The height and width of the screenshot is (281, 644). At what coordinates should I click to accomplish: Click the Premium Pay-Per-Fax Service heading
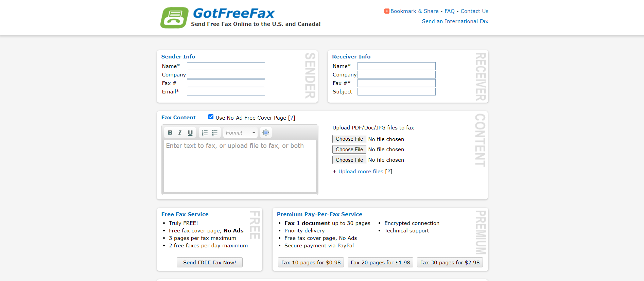319,214
